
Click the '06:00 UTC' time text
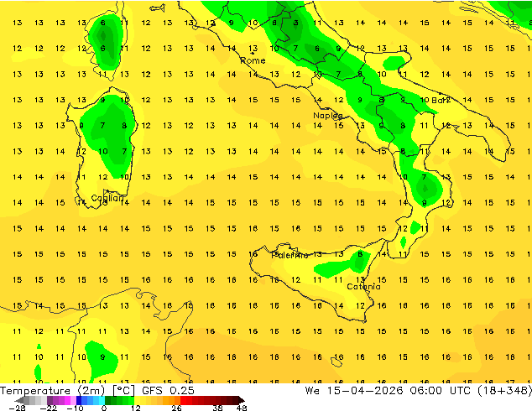coord(440,391)
